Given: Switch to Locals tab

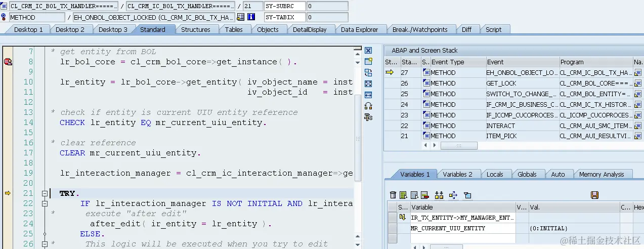Looking at the screenshot, I should point(495,174).
